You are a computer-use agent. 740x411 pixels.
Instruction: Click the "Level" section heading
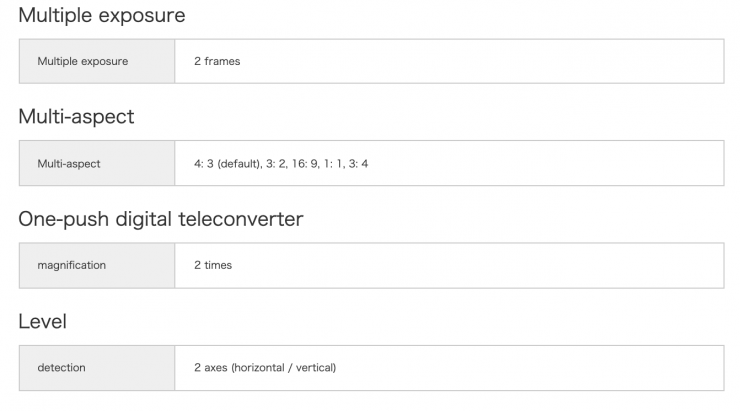pyautogui.click(x=42, y=322)
